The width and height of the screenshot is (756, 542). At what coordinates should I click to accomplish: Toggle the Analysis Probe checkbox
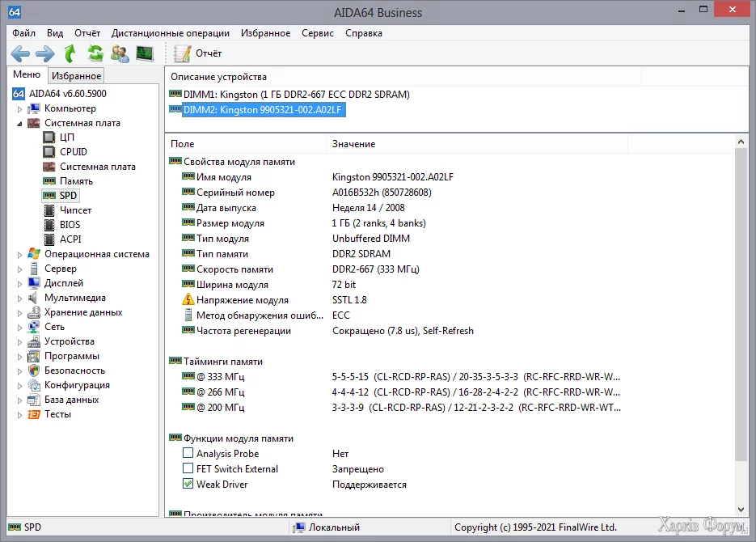click(x=188, y=454)
